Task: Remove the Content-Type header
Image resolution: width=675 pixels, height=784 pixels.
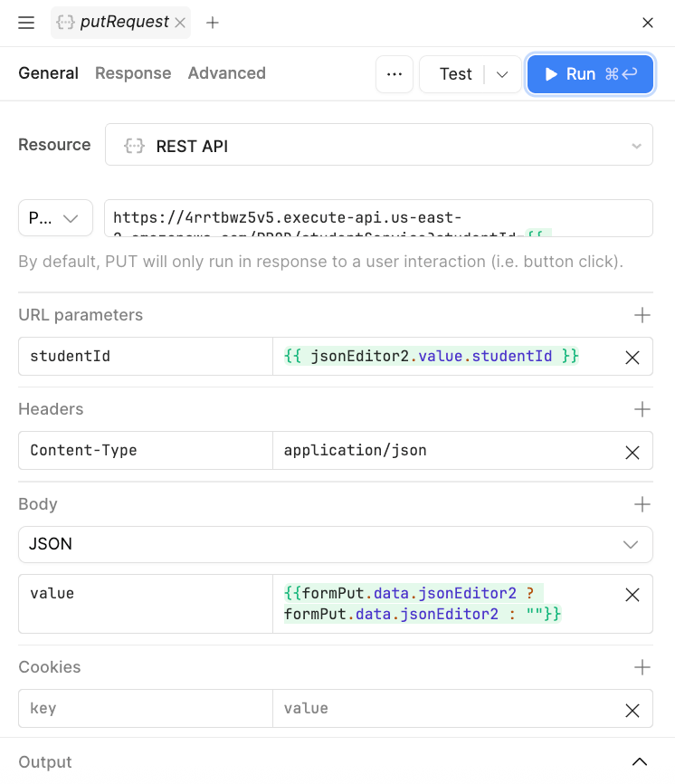Action: coord(632,451)
